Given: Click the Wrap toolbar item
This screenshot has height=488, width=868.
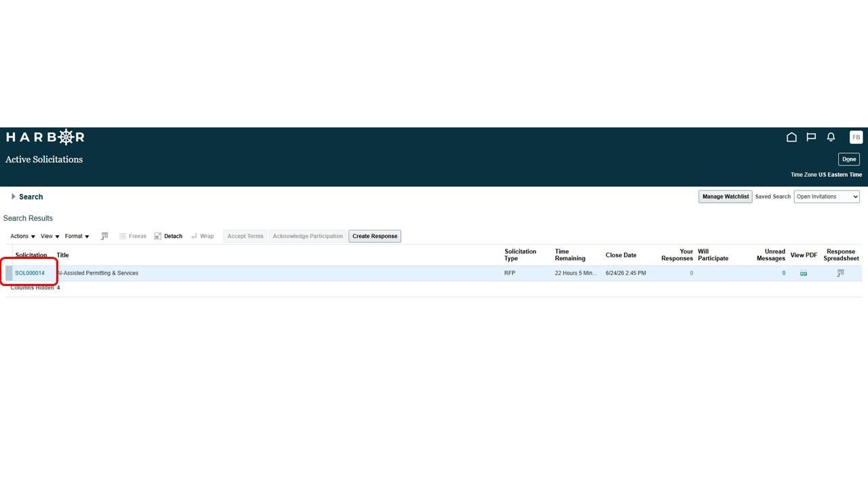Looking at the screenshot, I should (202, 236).
